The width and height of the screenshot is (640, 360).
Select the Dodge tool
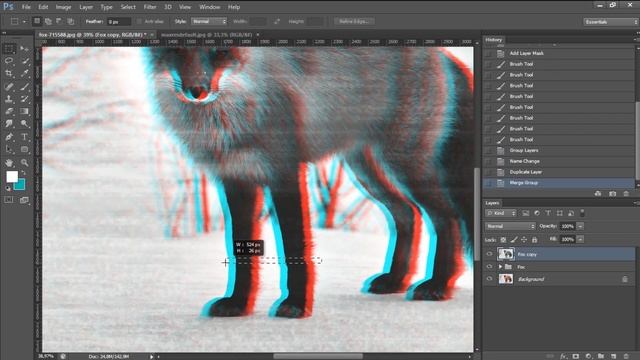pos(24,124)
